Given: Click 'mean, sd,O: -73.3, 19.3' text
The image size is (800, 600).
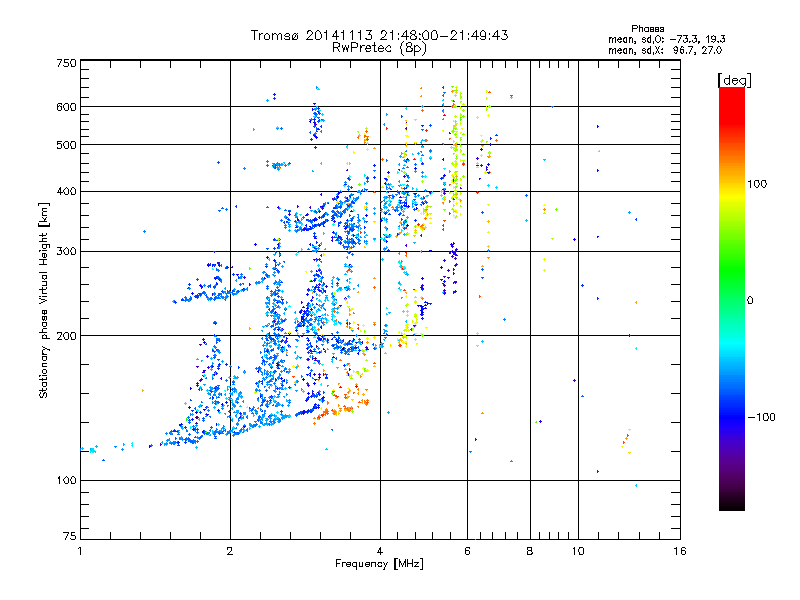Looking at the screenshot, I should click(x=666, y=39).
